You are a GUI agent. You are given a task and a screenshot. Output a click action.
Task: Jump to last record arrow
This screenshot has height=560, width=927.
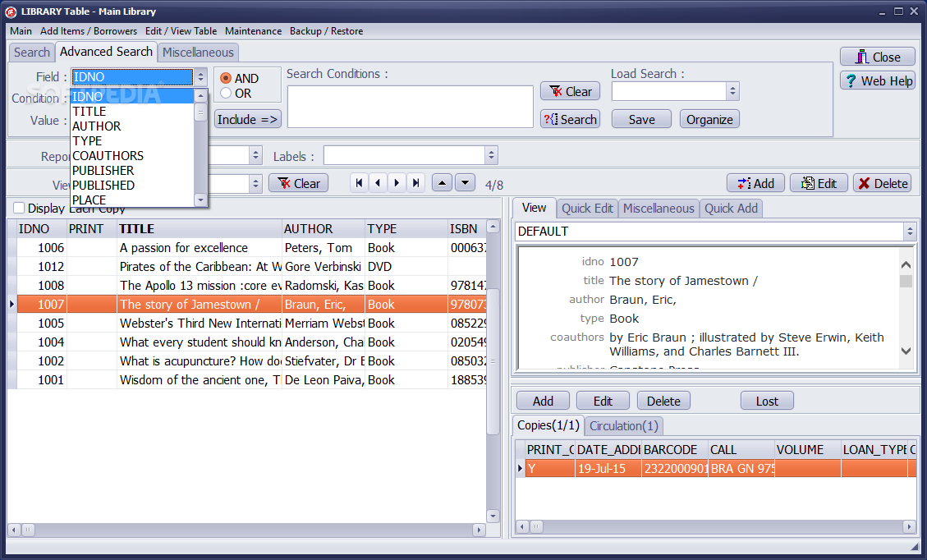point(415,183)
